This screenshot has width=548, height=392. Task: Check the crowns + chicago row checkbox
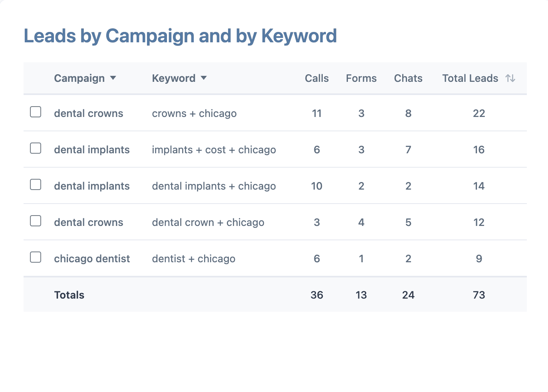point(36,112)
